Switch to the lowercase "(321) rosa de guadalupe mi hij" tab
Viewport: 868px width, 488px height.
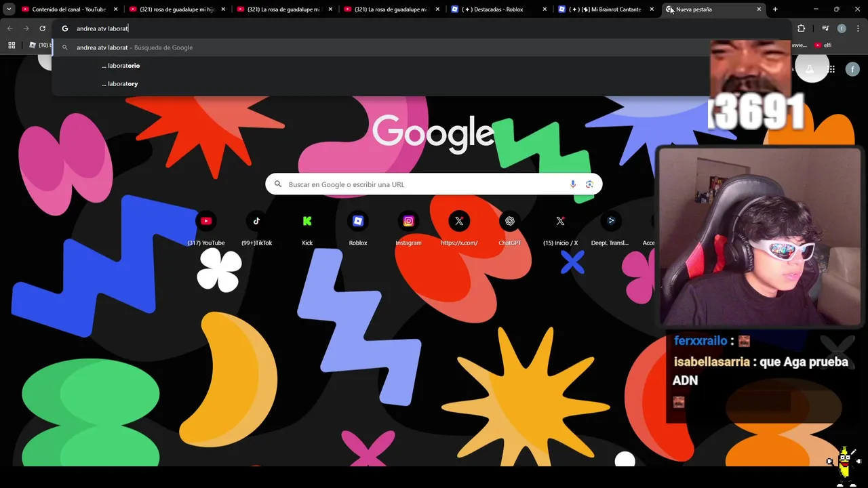(x=177, y=9)
